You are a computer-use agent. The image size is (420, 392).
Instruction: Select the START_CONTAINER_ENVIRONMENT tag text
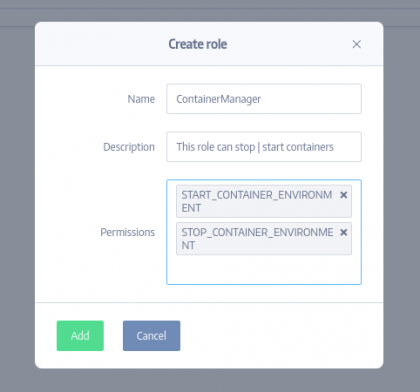pos(257,201)
